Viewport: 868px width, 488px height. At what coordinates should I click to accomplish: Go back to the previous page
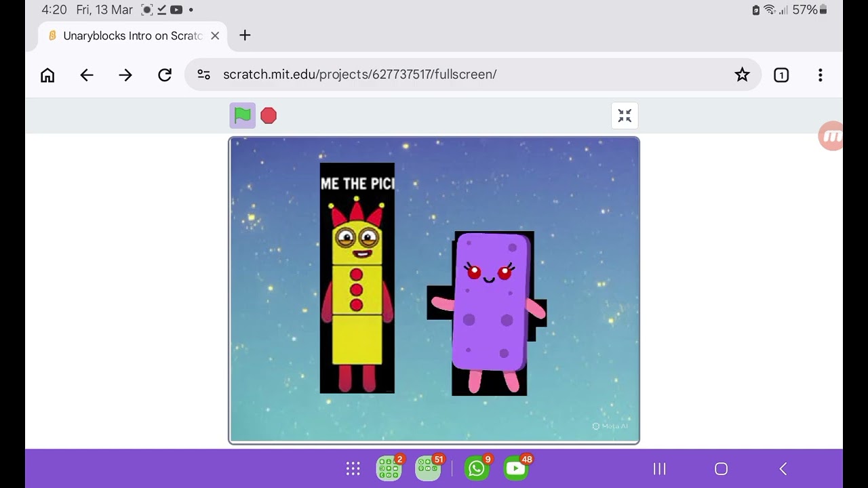(x=87, y=75)
